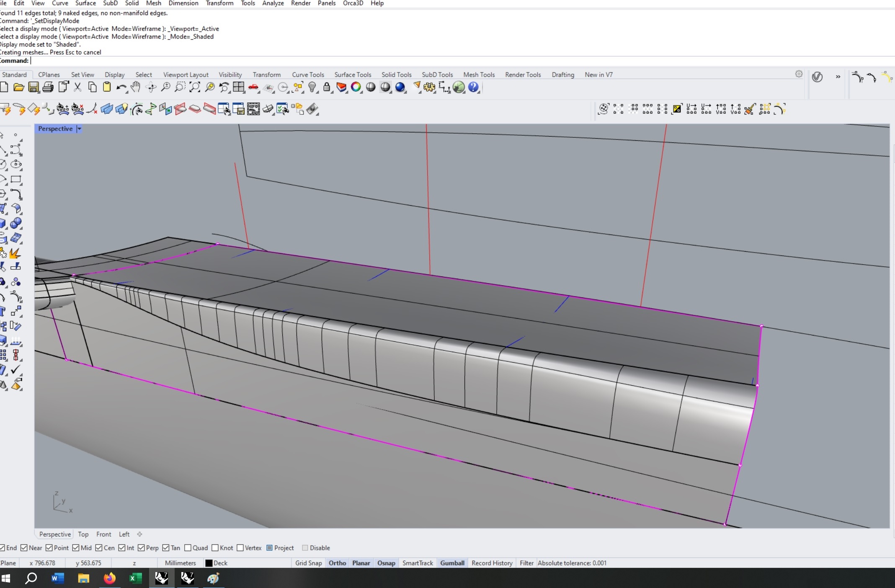895x588 pixels.
Task: Toggle the Gumball status bar button
Action: 452,563
